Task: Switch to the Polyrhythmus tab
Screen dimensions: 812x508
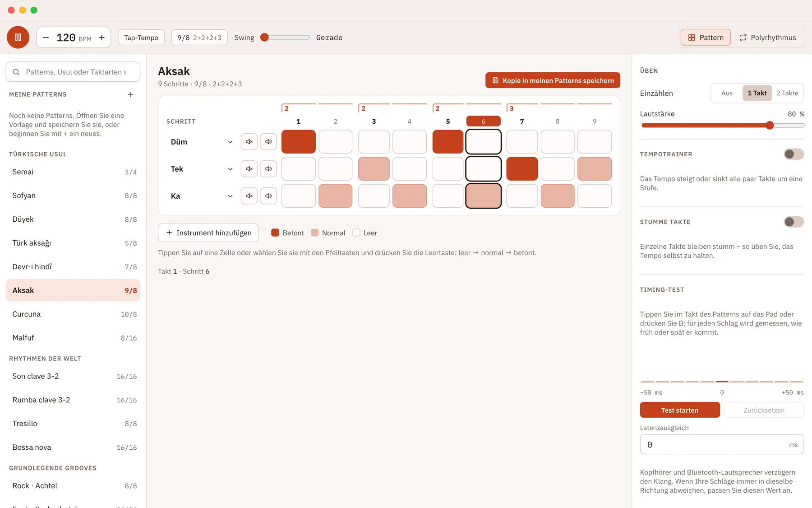Action: click(x=768, y=37)
